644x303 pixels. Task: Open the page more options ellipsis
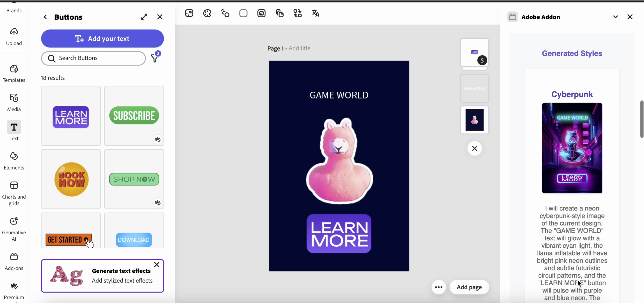click(438, 287)
